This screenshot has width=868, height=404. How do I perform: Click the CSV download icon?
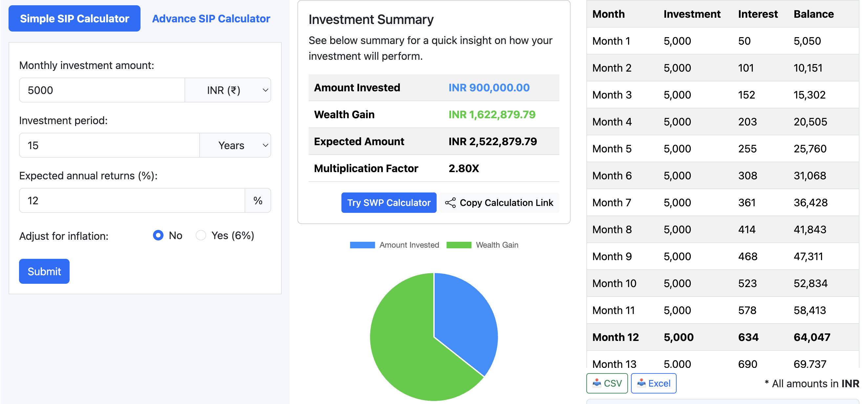tap(597, 383)
